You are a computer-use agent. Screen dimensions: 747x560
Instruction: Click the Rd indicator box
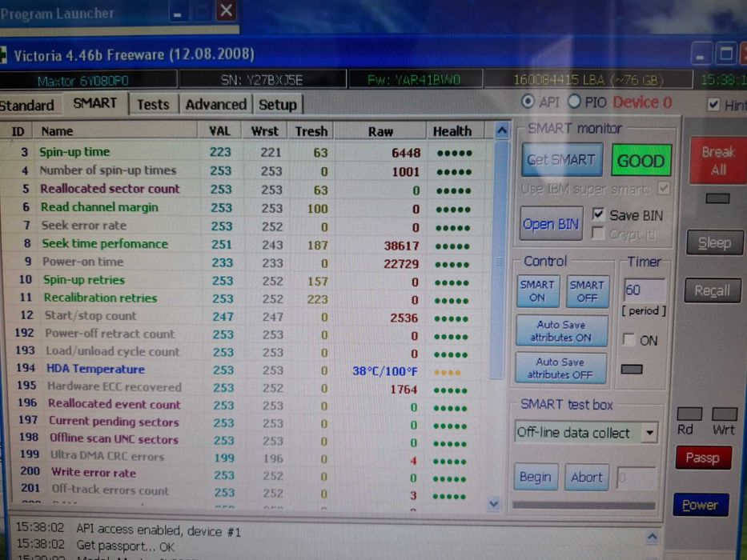689,414
